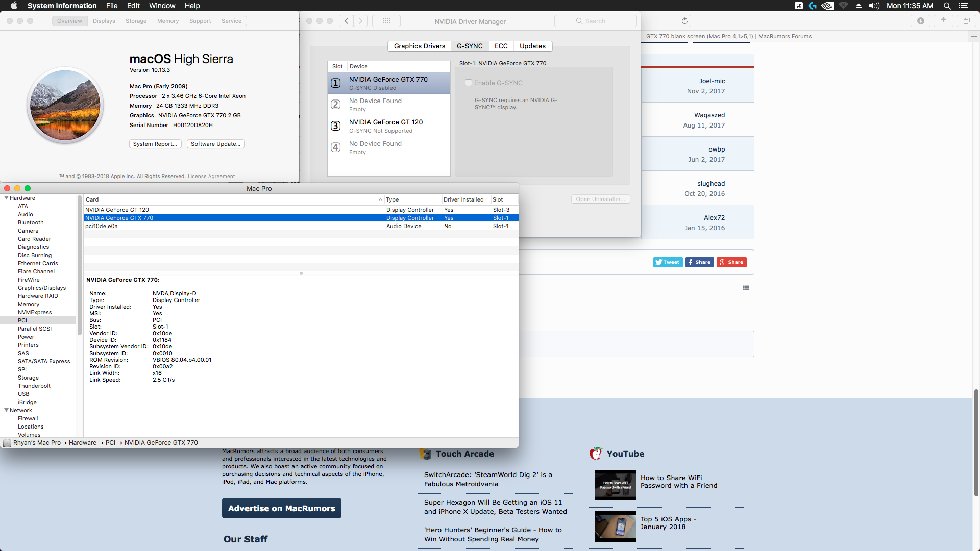
Task: Switch to the Graphics Drivers tab
Action: 419,46
